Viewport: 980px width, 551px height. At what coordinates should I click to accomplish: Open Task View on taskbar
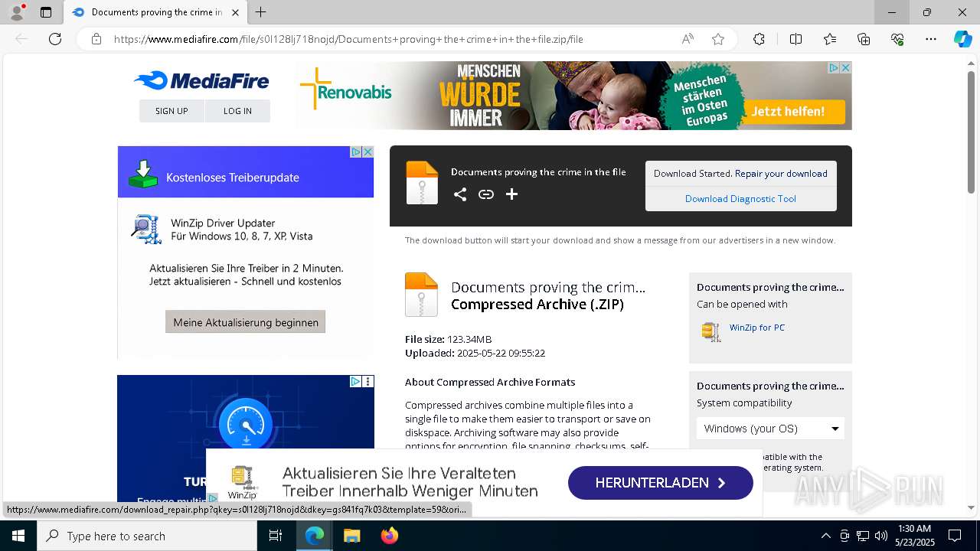(x=276, y=536)
